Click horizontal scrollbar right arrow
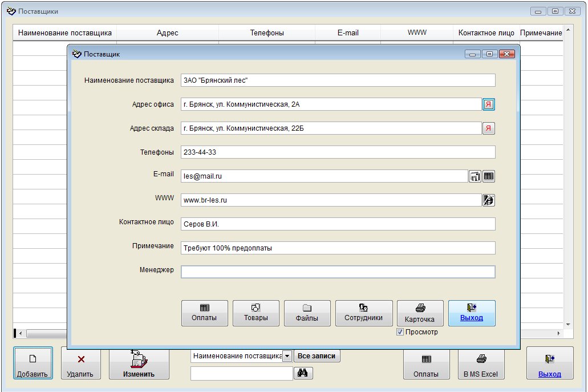588x392 pixels. tap(559, 333)
